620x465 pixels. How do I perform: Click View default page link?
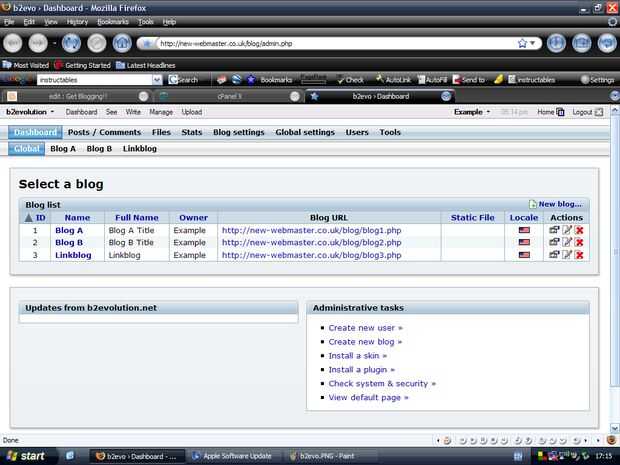pyautogui.click(x=368, y=397)
